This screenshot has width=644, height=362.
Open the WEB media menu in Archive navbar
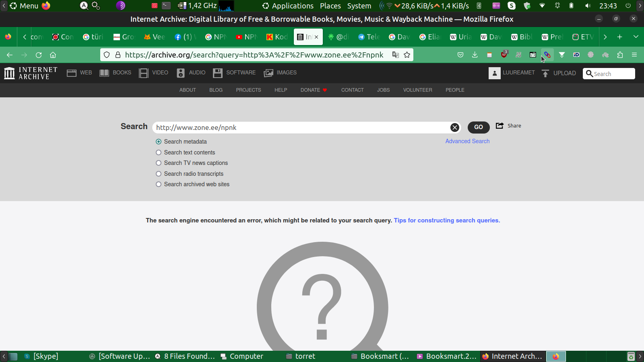pos(79,73)
